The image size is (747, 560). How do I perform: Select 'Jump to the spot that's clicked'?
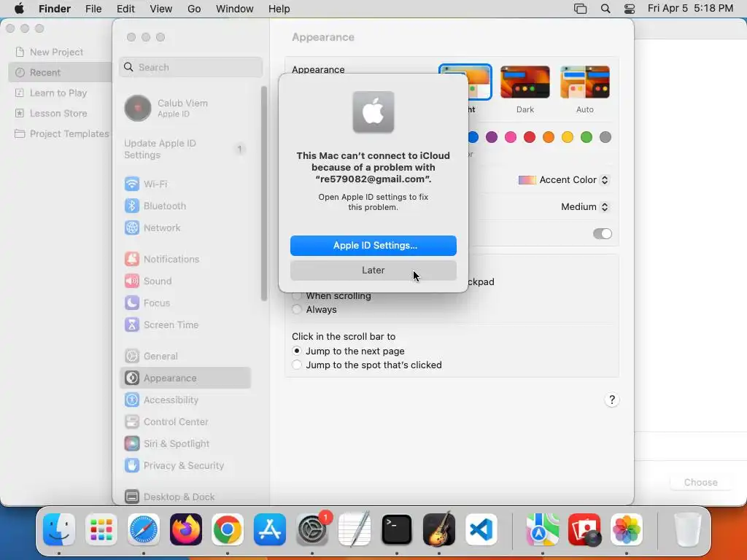[x=297, y=365]
